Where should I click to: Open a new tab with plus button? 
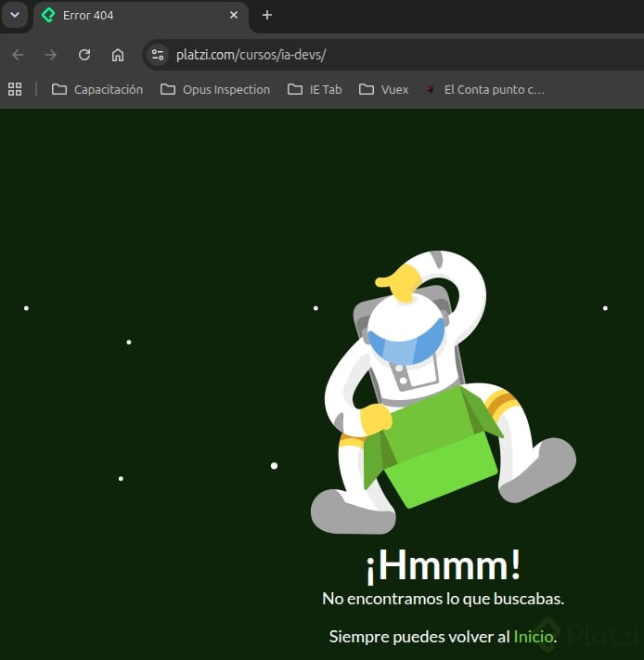click(267, 15)
